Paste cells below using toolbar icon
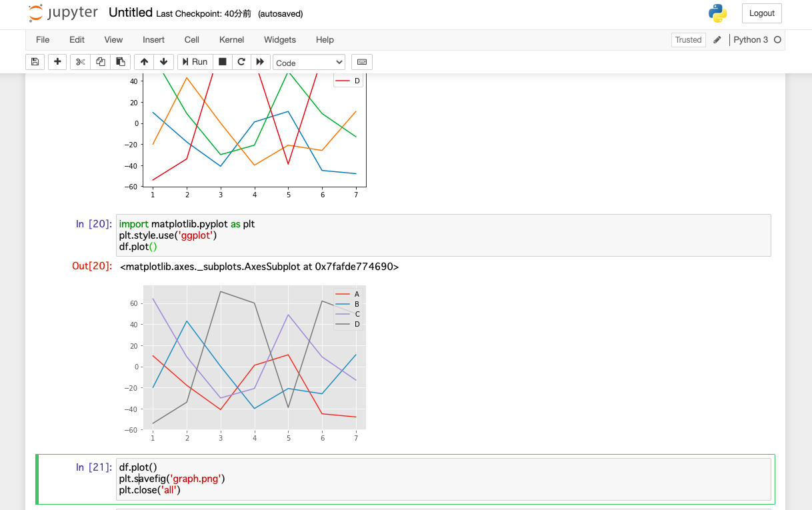The image size is (812, 510). tap(120, 62)
